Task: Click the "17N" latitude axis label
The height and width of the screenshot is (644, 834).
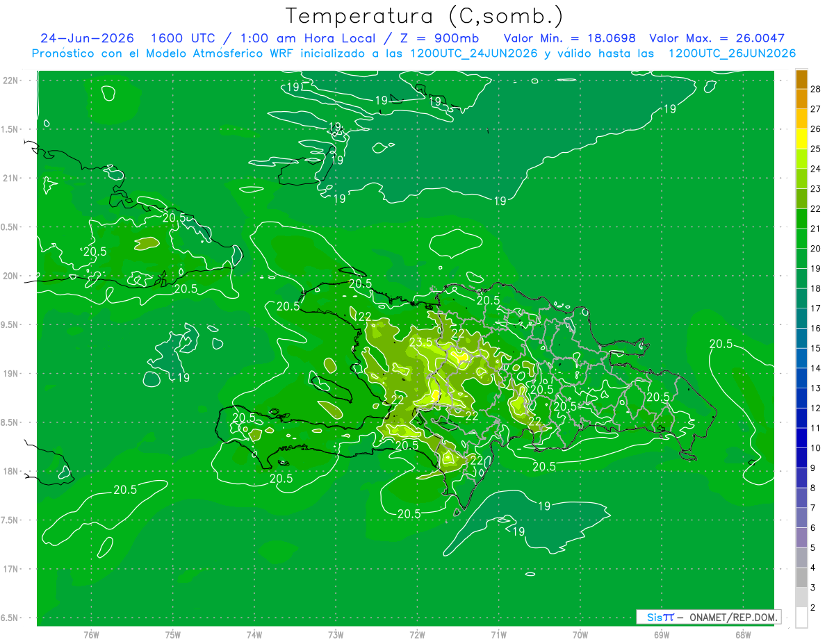Action: click(11, 569)
